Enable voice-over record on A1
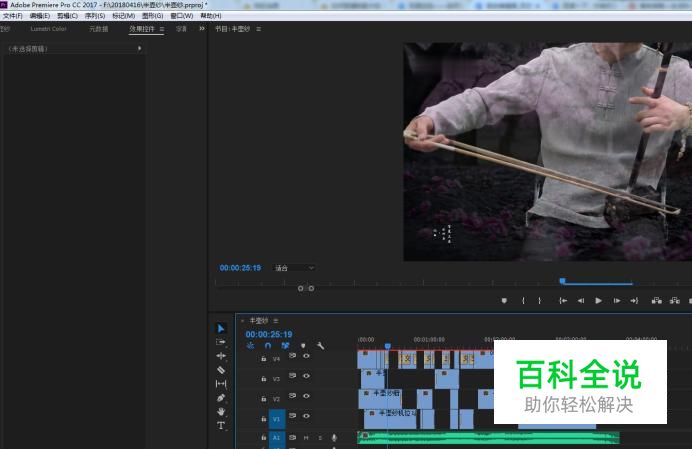This screenshot has height=449, width=692. coord(334,438)
